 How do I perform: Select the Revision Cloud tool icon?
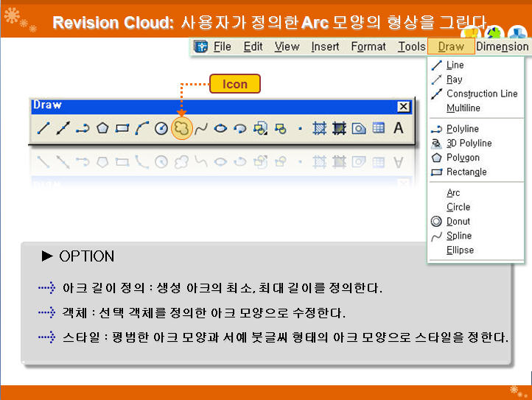(x=181, y=128)
